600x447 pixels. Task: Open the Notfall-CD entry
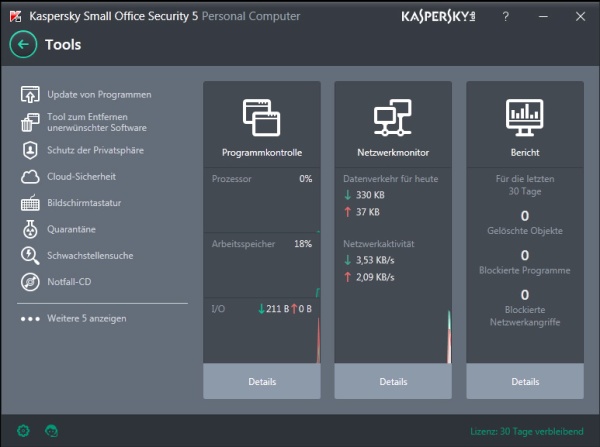[x=69, y=282]
